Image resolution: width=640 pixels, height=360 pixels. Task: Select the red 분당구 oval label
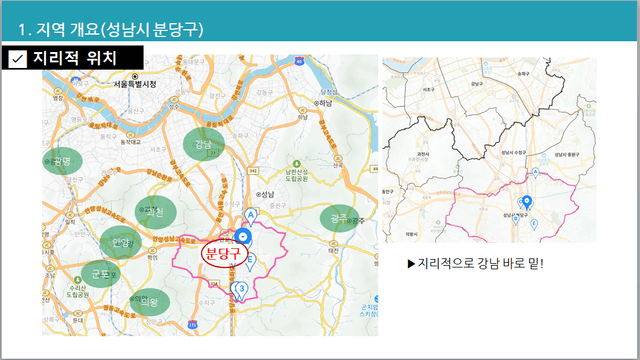[224, 254]
